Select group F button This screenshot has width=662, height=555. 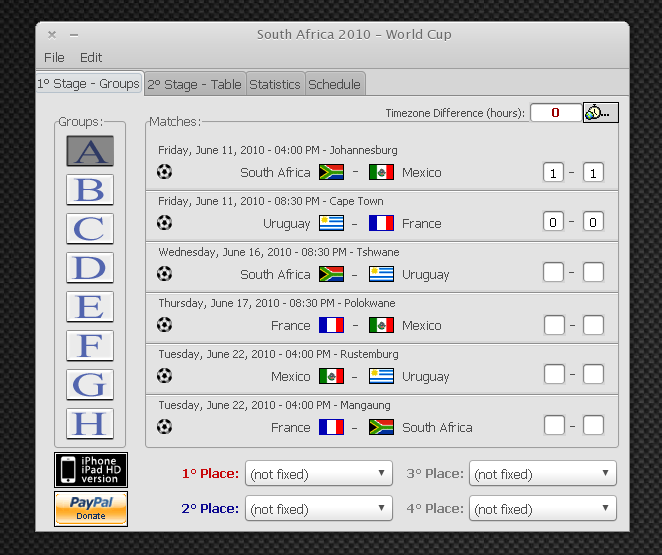90,345
